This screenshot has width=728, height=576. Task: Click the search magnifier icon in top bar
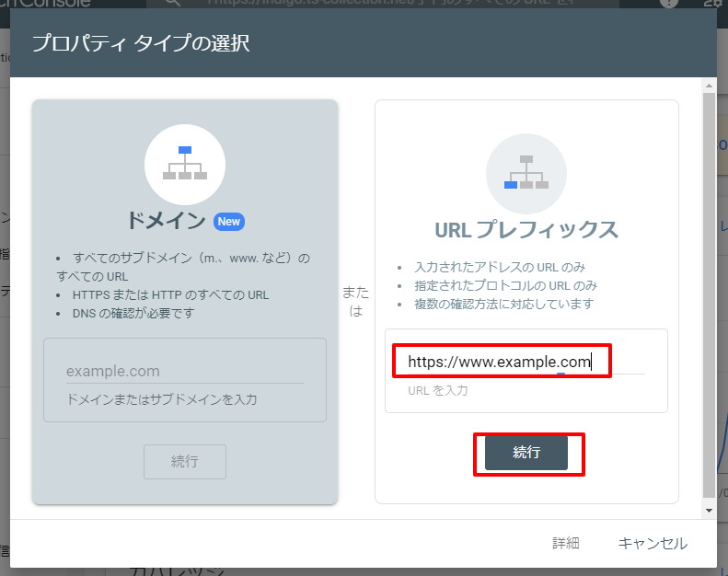[171, 4]
